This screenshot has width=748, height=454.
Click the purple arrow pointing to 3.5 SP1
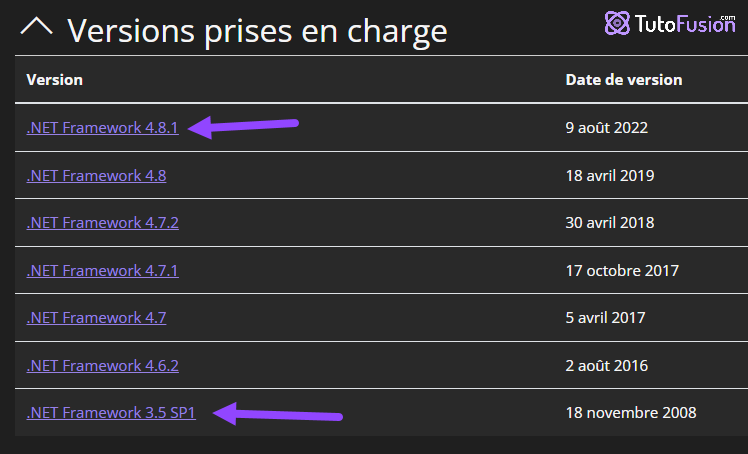coord(278,413)
